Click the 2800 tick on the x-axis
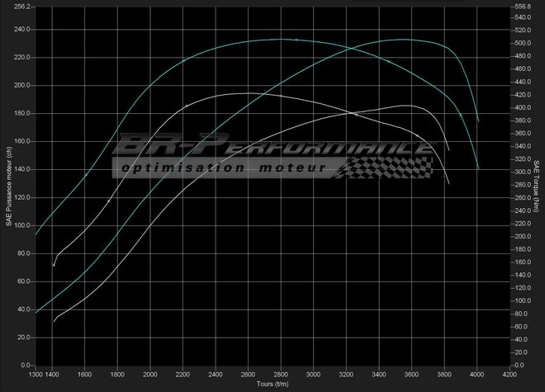 (281, 374)
